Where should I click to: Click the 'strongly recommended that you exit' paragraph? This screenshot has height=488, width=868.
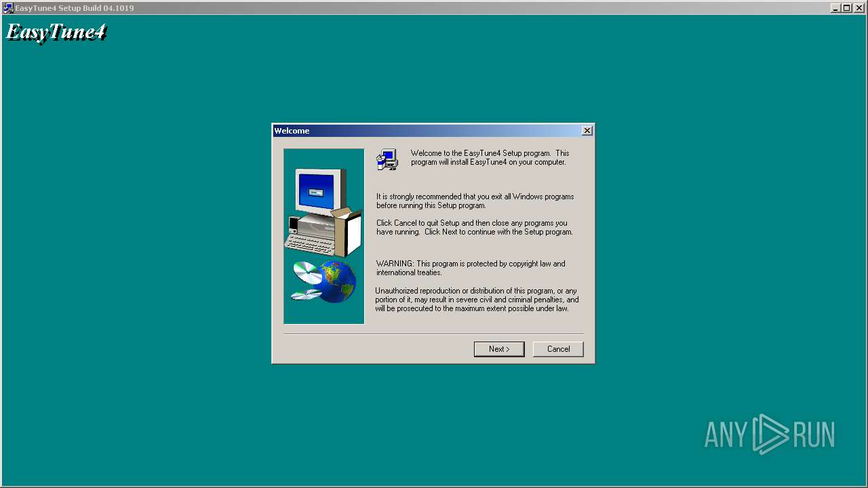pos(475,201)
